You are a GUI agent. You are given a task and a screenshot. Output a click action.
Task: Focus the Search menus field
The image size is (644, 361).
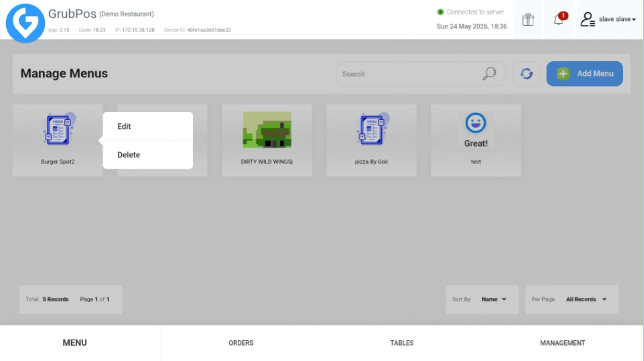coord(420,74)
